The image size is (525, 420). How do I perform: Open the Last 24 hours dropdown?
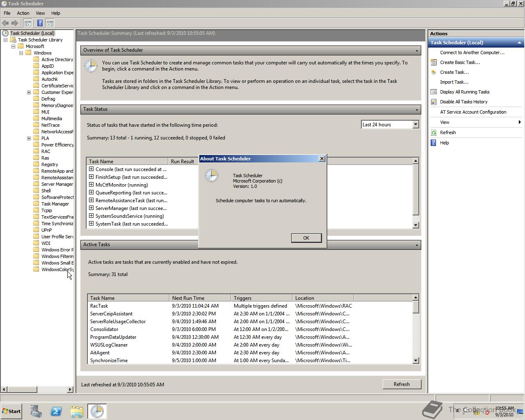415,124
